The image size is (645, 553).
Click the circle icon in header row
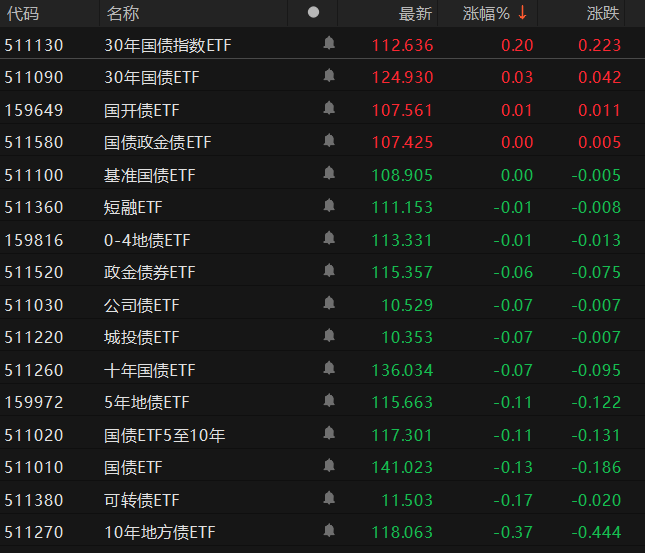(x=314, y=13)
